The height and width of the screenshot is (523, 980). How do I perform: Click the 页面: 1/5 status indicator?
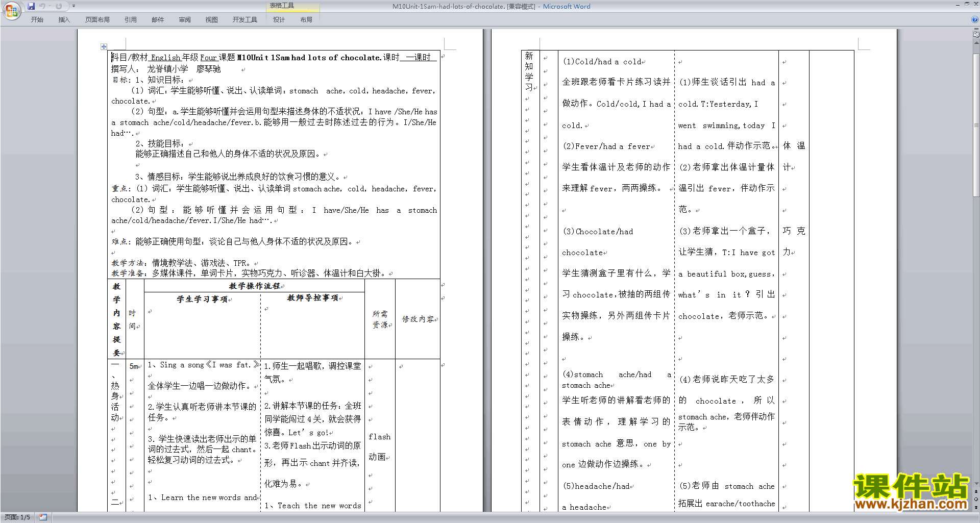click(17, 517)
